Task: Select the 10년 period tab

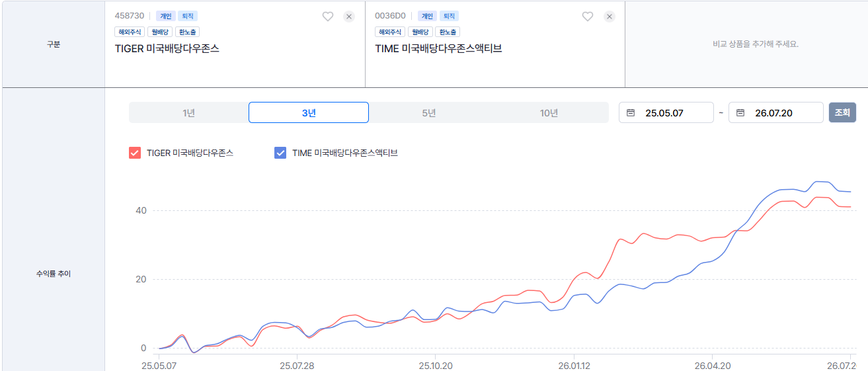Action: point(549,112)
